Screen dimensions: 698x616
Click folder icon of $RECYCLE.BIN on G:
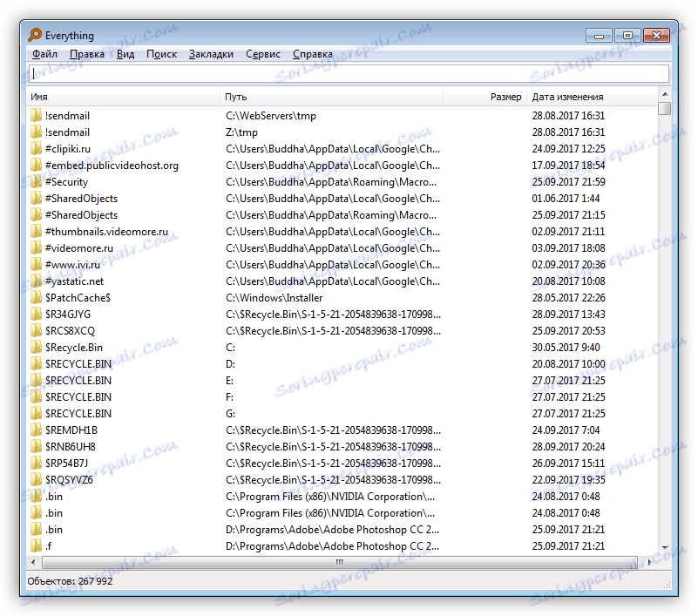(36, 414)
